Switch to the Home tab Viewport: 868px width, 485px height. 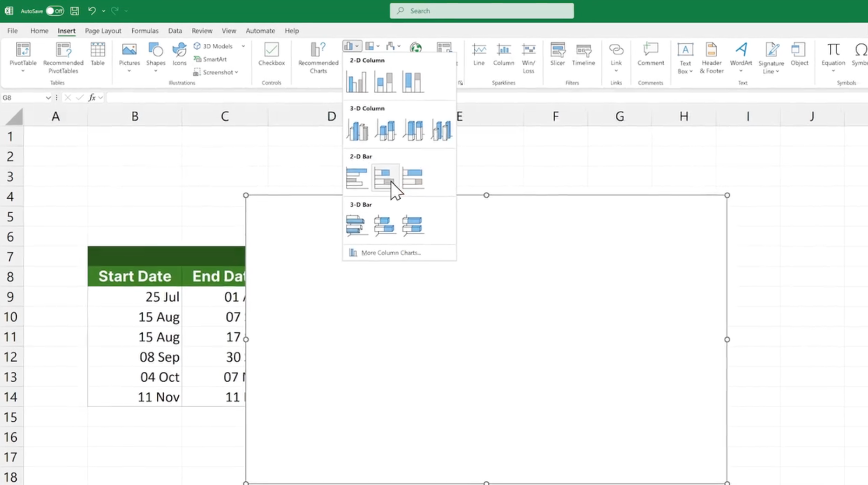click(39, 31)
